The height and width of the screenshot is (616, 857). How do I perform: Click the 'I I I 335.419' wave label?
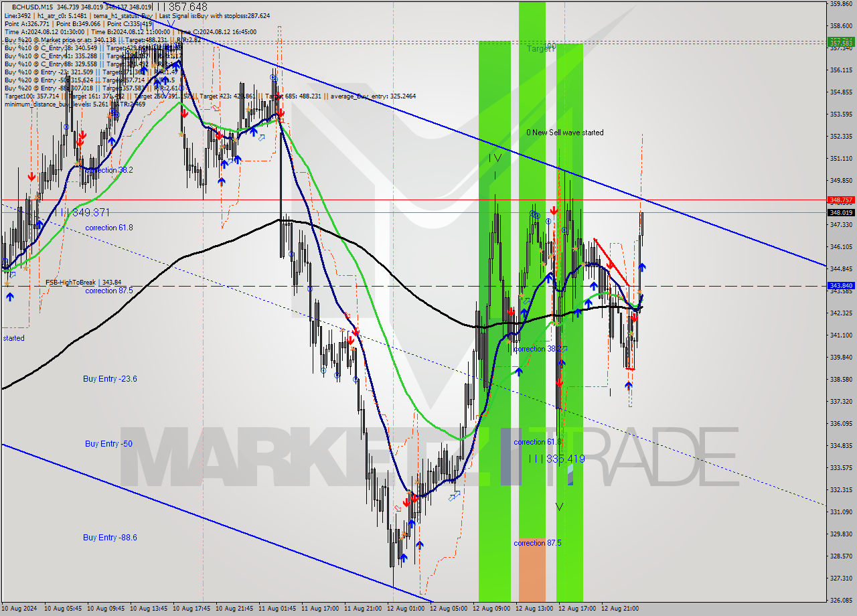(556, 459)
